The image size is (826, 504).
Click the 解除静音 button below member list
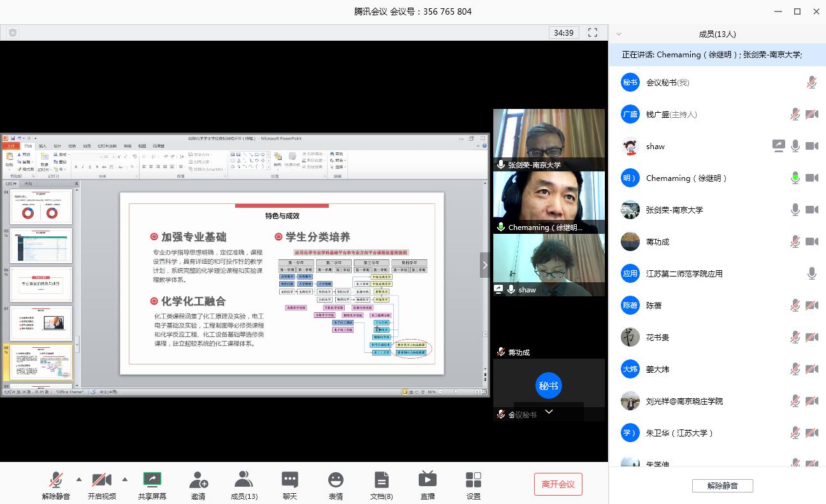point(722,486)
